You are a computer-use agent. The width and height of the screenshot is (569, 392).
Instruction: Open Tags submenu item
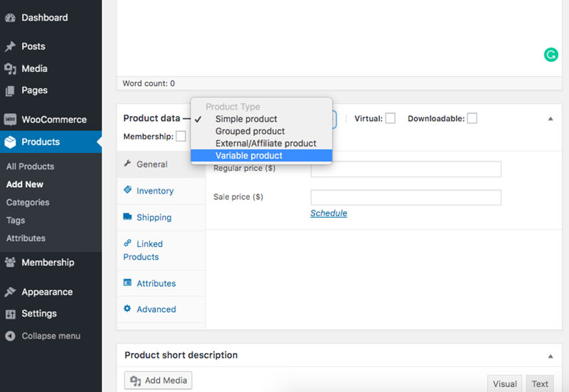point(16,221)
